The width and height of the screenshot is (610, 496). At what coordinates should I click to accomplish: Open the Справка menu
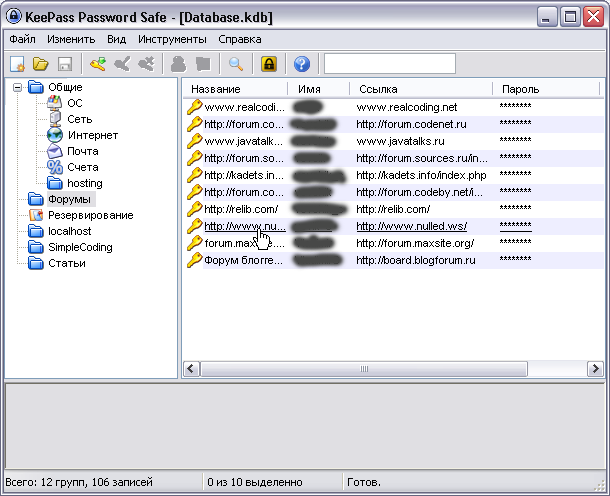click(x=240, y=39)
